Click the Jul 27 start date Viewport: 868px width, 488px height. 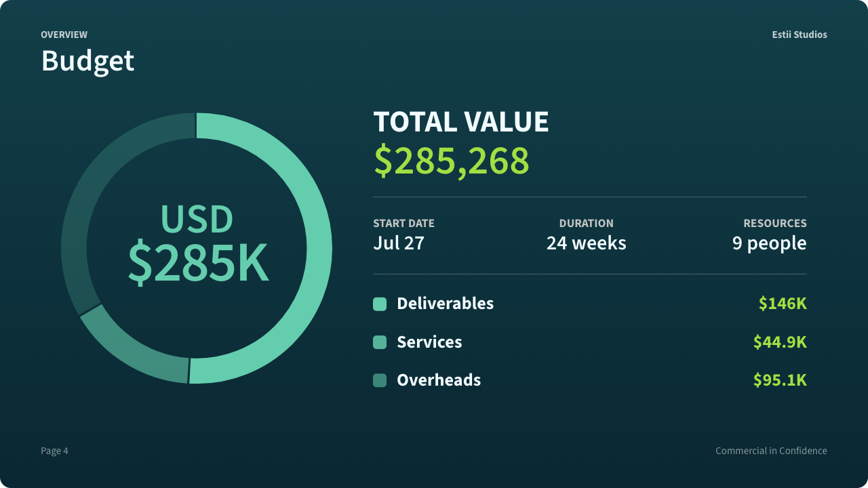[399, 243]
